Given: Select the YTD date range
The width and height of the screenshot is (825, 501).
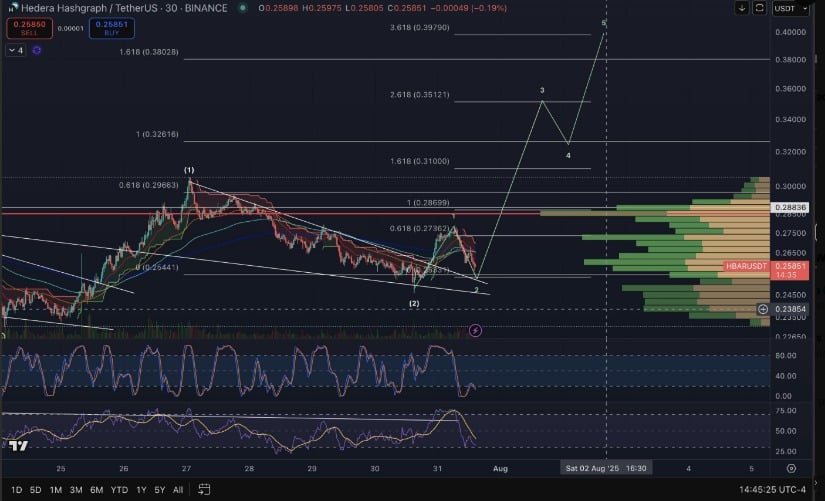Looking at the screenshot, I should click(x=119, y=490).
